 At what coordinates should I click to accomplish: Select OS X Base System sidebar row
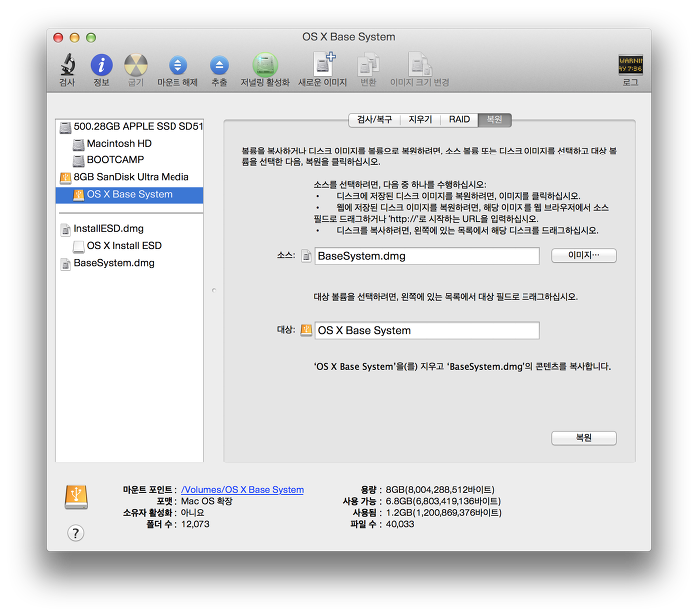click(x=130, y=195)
